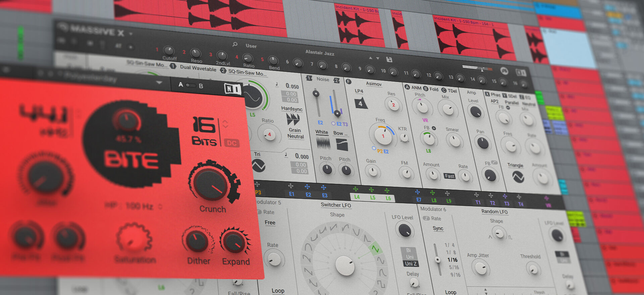Click the drag handle above L5
Screen dimensions: 644x295
click(371, 190)
